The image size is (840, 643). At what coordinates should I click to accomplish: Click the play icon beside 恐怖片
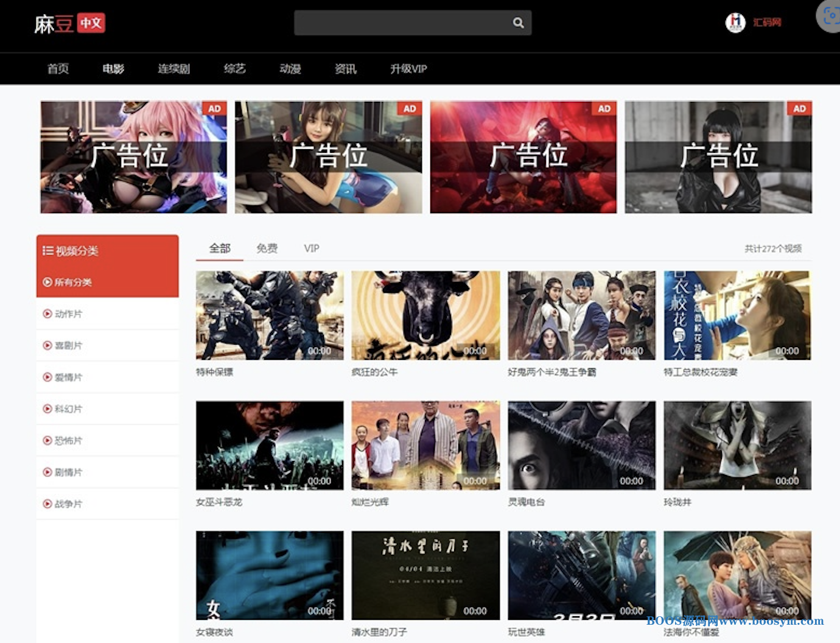tap(47, 440)
